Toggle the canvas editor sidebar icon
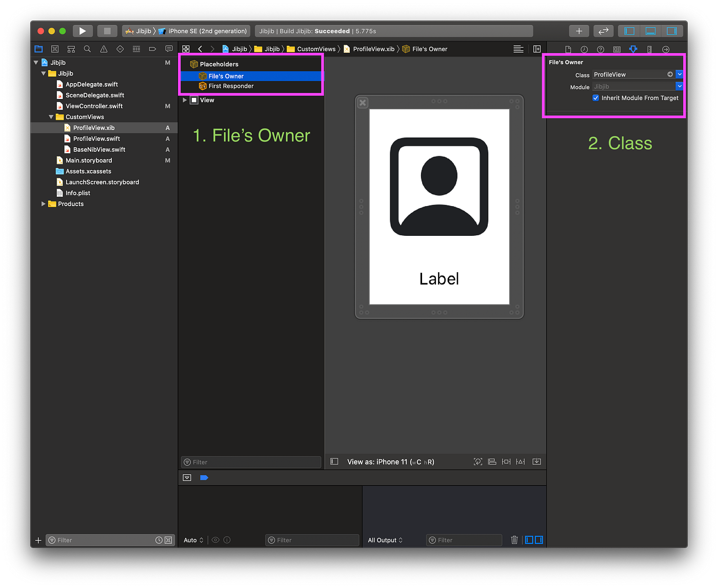Image resolution: width=718 pixels, height=588 pixels. coord(334,461)
